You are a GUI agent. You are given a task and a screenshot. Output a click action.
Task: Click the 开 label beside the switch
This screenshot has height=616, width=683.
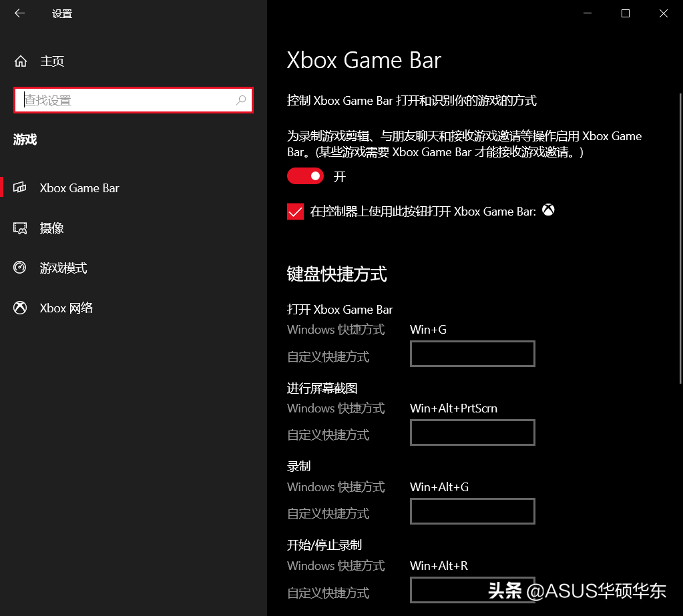(x=339, y=177)
